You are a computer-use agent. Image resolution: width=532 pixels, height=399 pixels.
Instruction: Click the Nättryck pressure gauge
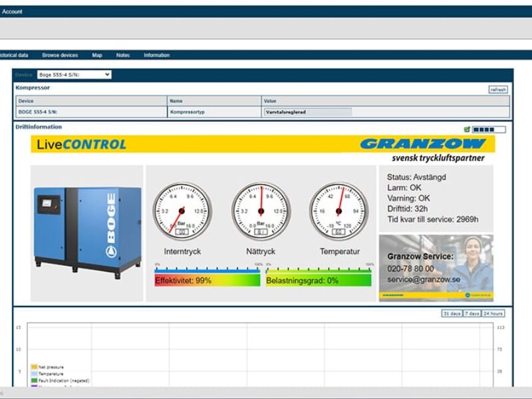tap(261, 211)
